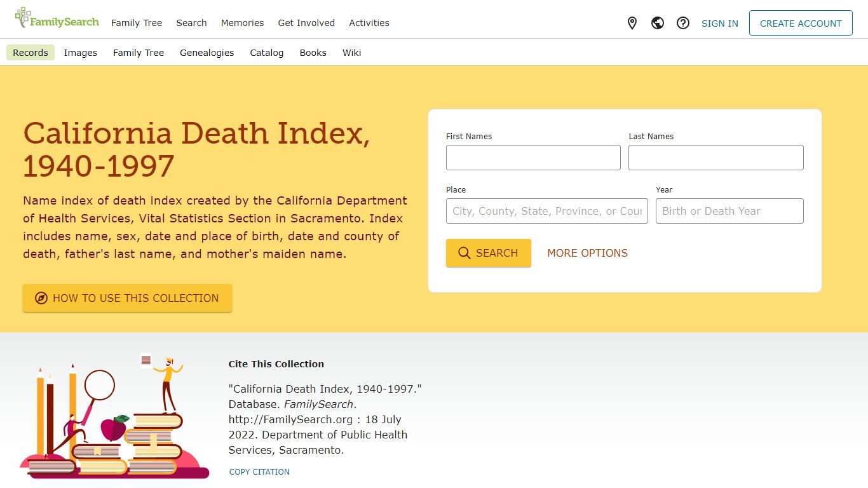Open the Activities menu

(369, 23)
